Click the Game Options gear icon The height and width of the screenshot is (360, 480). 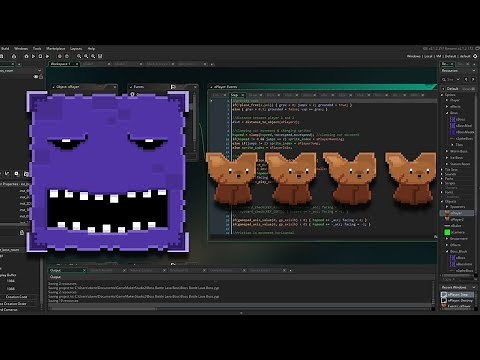pyautogui.click(x=60, y=56)
